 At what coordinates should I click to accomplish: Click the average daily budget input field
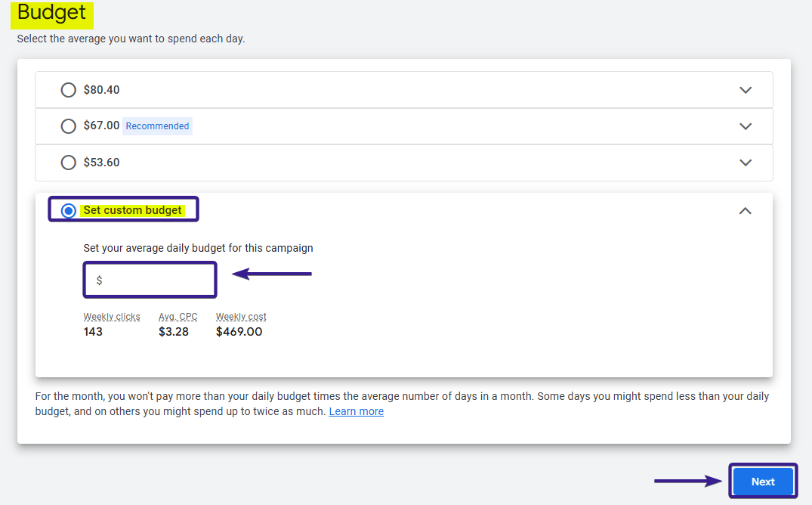pos(155,280)
